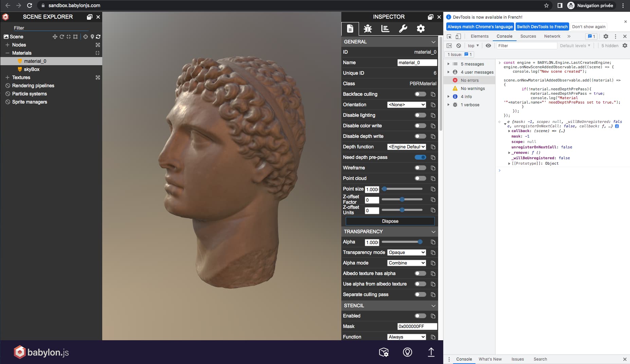This screenshot has height=364, width=630.
Task: Switch to the Elements tab in DevTools
Action: pyautogui.click(x=479, y=36)
